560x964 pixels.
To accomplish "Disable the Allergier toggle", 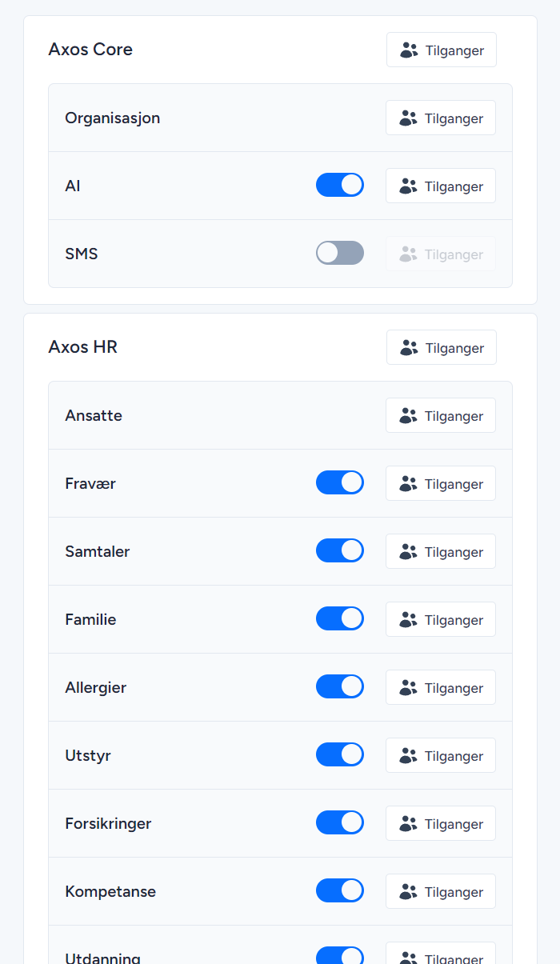I will (x=340, y=686).
